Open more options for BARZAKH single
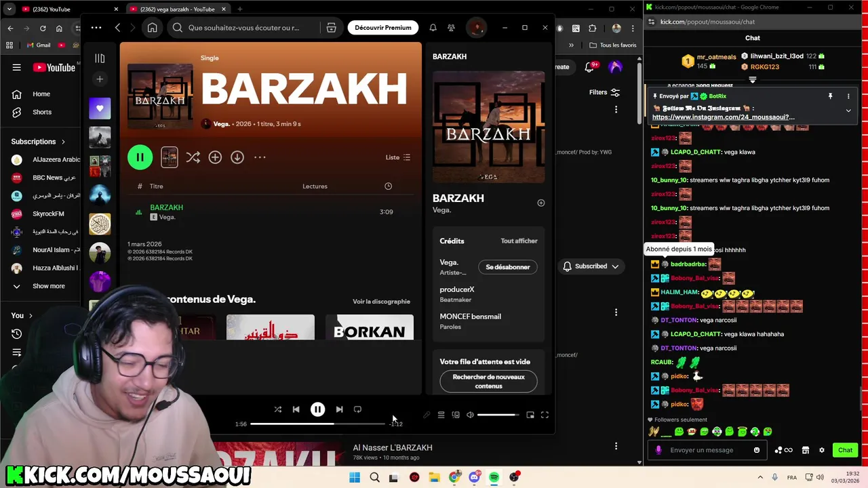Image resolution: width=868 pixels, height=488 pixels. tap(260, 157)
